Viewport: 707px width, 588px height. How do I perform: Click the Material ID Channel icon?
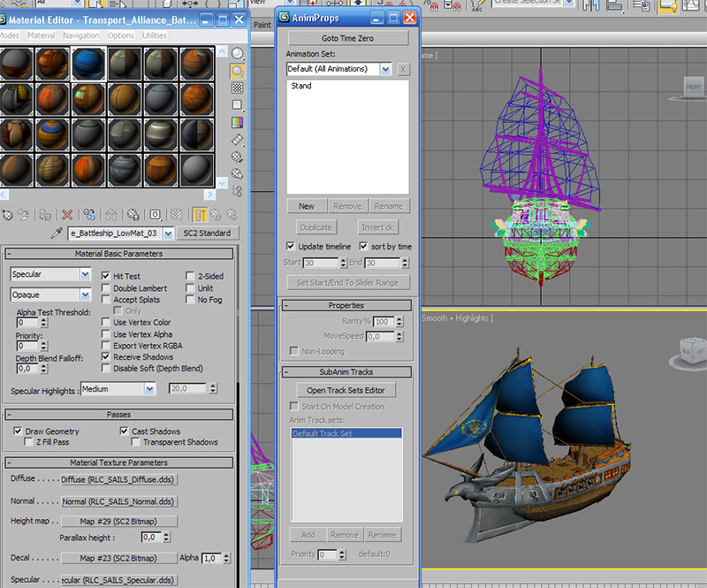[156, 215]
